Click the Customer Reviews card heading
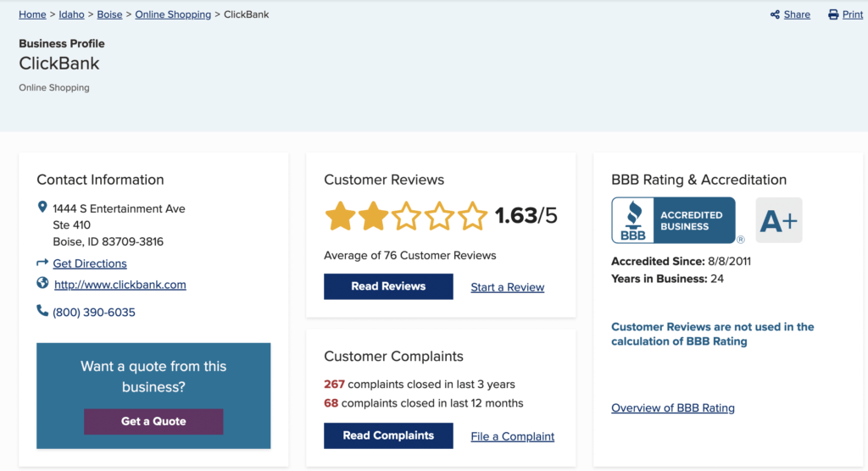This screenshot has height=471, width=868. (x=384, y=180)
